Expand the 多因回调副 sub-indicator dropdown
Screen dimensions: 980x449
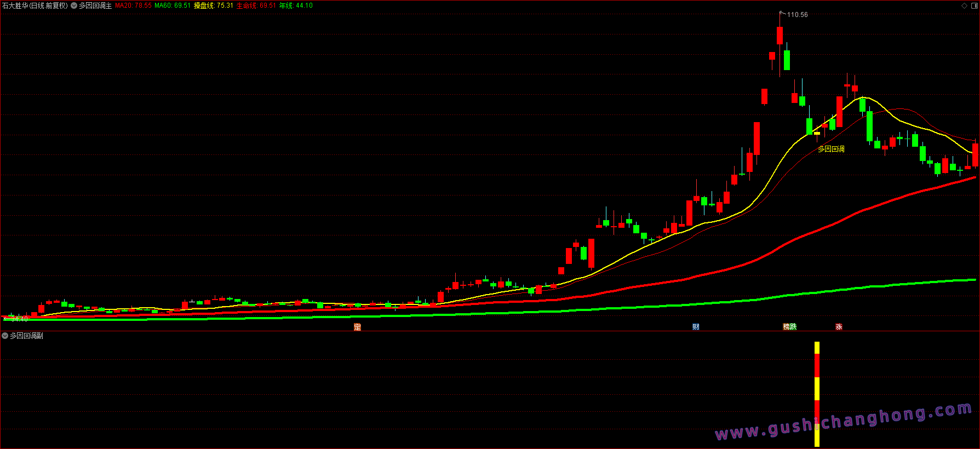pos(5,336)
